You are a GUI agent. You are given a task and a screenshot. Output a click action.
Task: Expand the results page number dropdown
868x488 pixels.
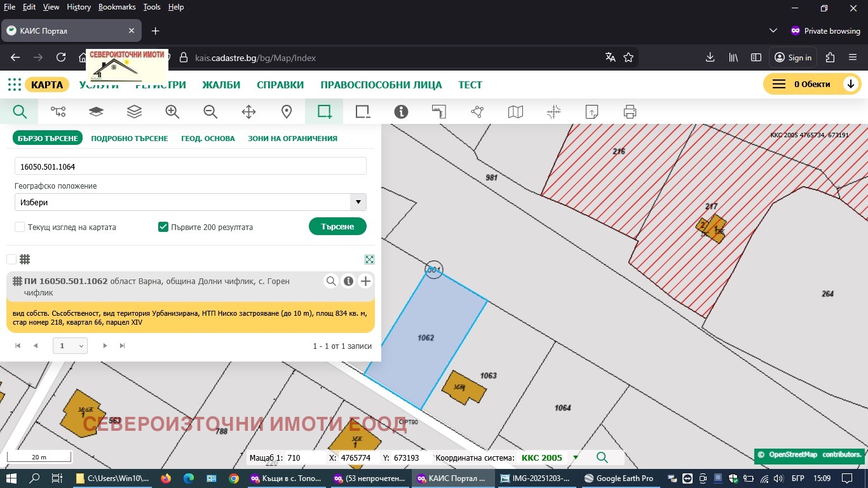point(70,346)
